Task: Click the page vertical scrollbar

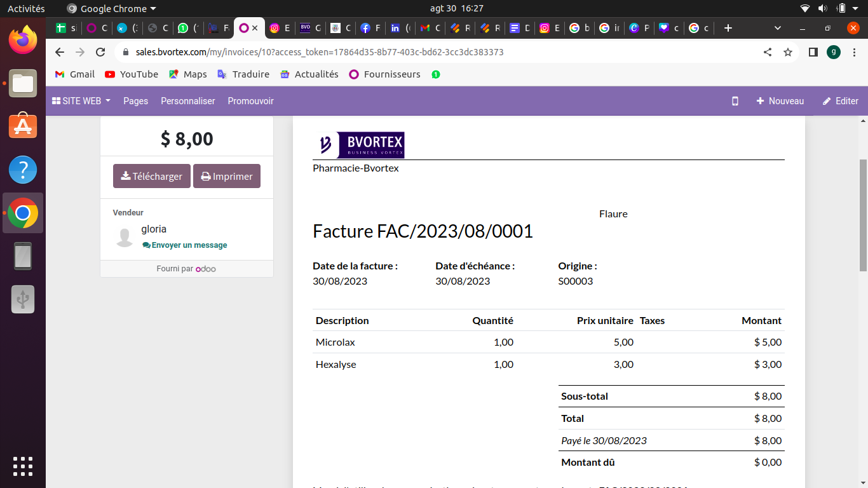Action: point(863,216)
